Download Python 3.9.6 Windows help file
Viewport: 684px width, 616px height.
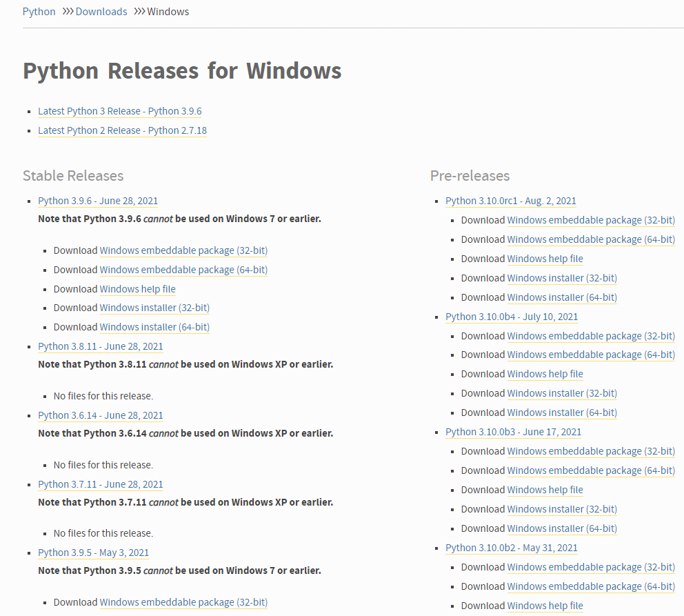138,289
